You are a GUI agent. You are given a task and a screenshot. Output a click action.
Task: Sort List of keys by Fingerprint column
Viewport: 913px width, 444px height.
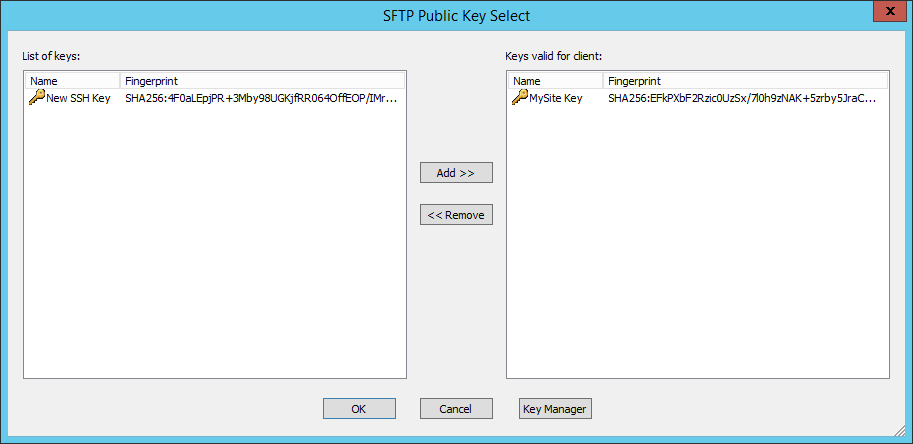262,80
